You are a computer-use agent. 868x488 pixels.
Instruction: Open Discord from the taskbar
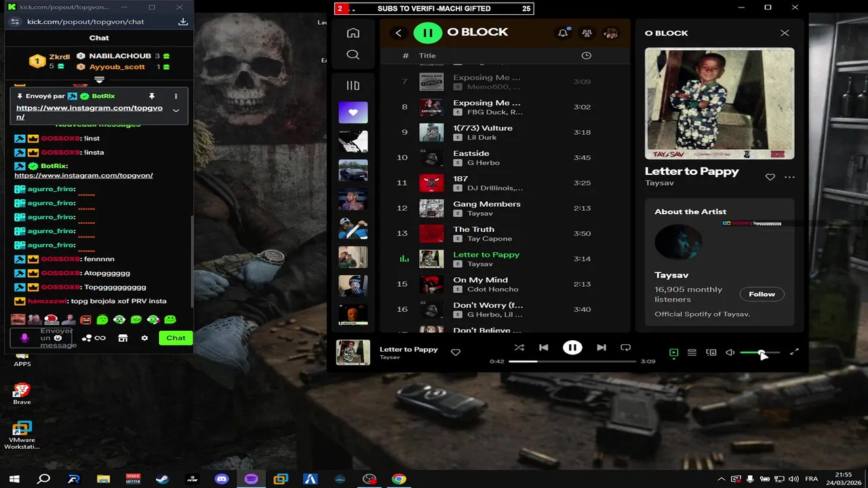[x=222, y=479]
